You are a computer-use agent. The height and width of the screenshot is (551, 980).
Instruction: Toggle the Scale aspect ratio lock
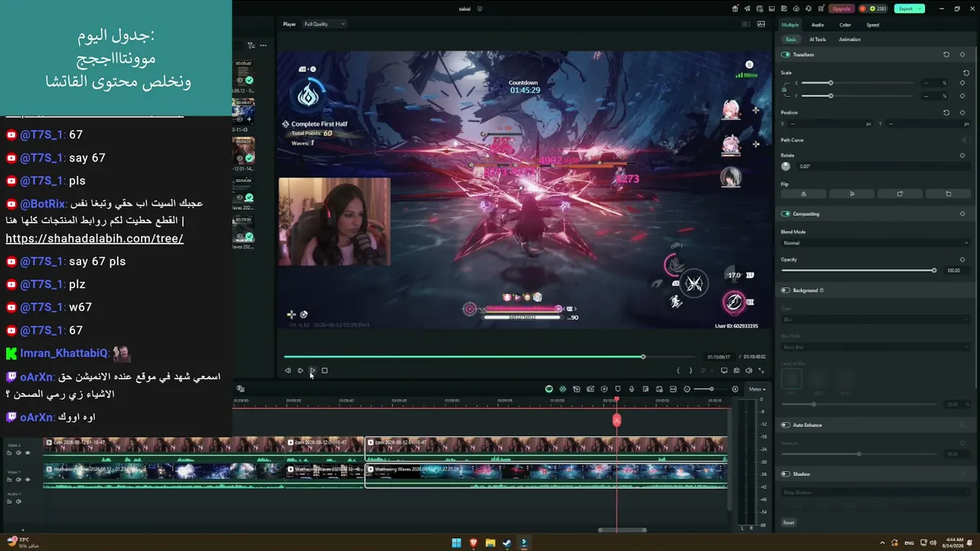point(784,90)
